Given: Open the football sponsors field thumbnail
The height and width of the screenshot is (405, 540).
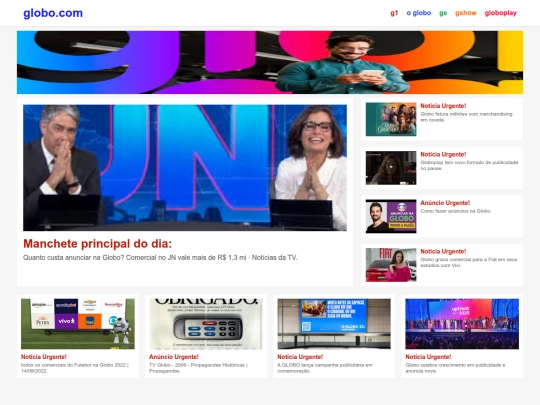Looking at the screenshot, I should click(78, 324).
